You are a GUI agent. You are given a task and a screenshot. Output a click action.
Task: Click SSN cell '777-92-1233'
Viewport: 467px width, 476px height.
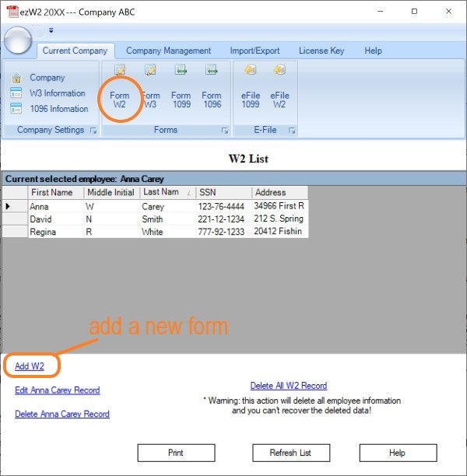(x=224, y=232)
